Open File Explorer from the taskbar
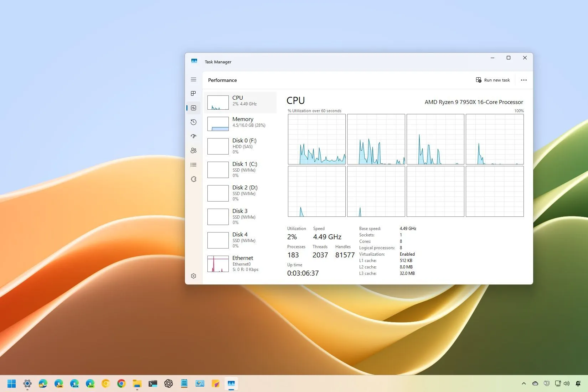 (x=137, y=383)
